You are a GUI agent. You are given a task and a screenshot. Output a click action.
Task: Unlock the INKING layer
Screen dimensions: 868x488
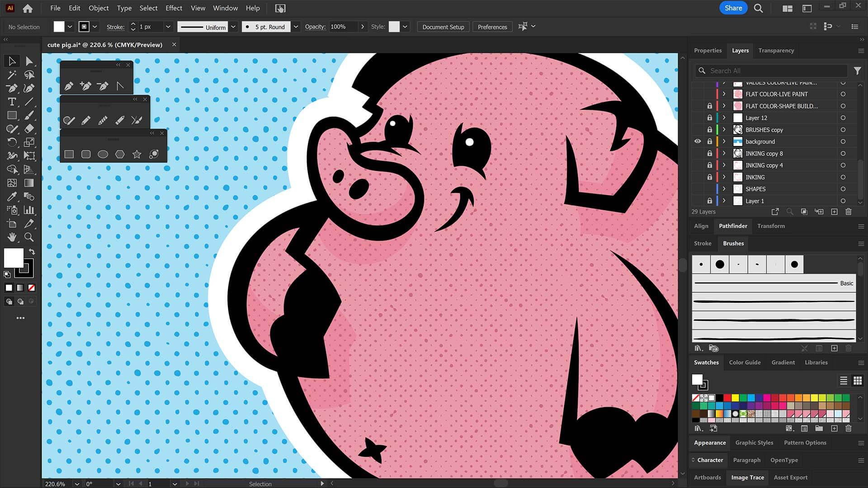(710, 177)
